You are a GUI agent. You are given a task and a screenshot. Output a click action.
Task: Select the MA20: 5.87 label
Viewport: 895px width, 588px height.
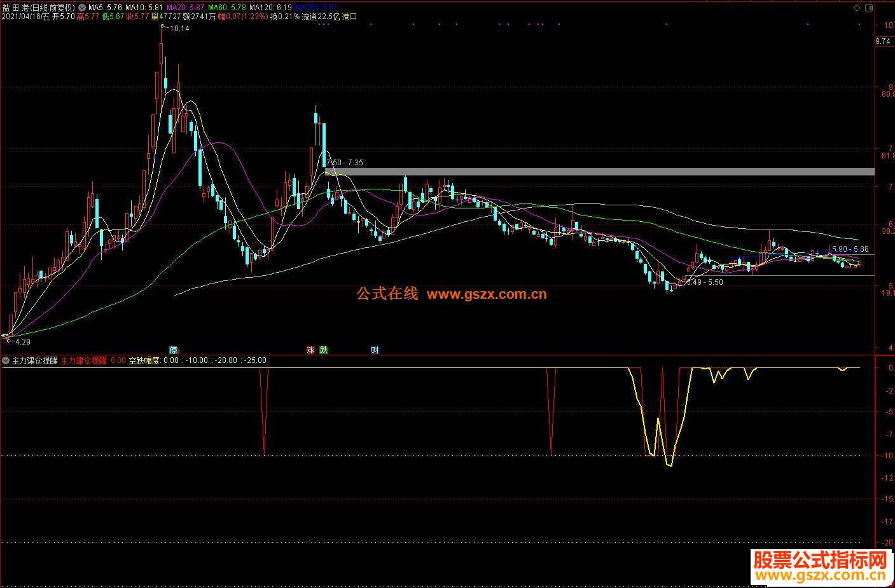coord(185,8)
